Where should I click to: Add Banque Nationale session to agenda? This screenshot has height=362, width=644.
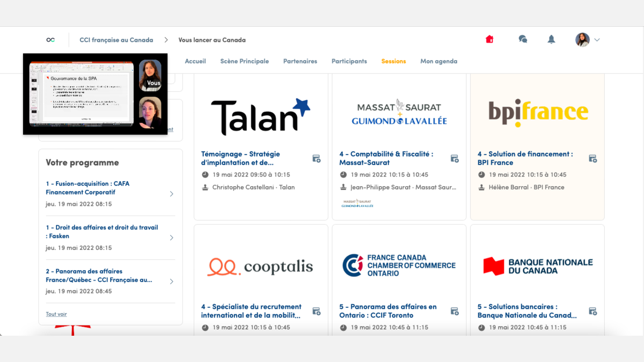pos(592,311)
